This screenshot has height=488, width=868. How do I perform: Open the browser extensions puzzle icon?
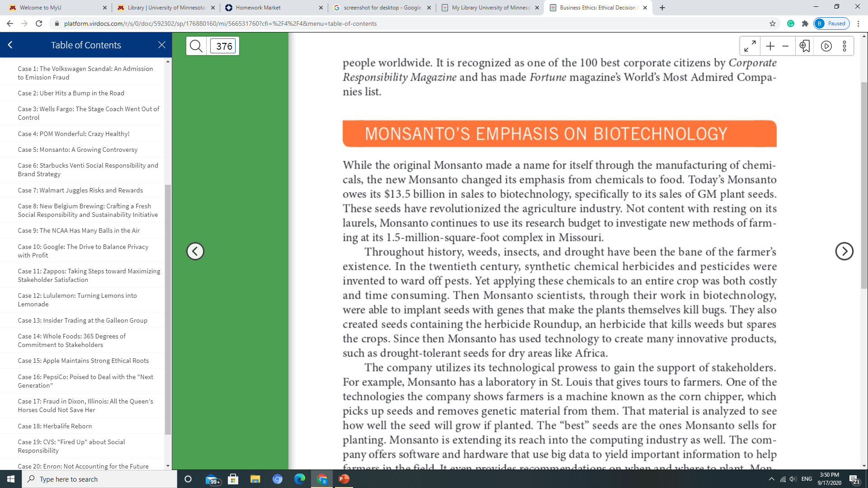pyautogui.click(x=805, y=23)
